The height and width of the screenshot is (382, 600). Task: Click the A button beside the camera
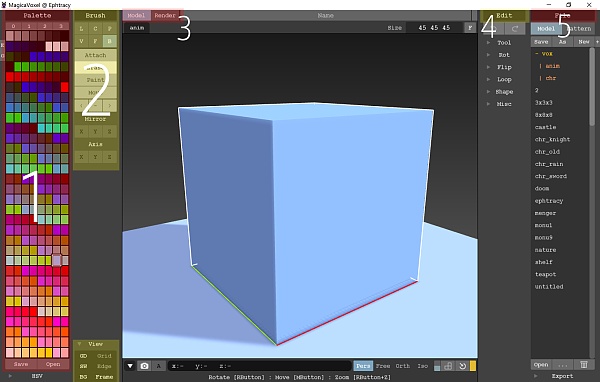(158, 366)
